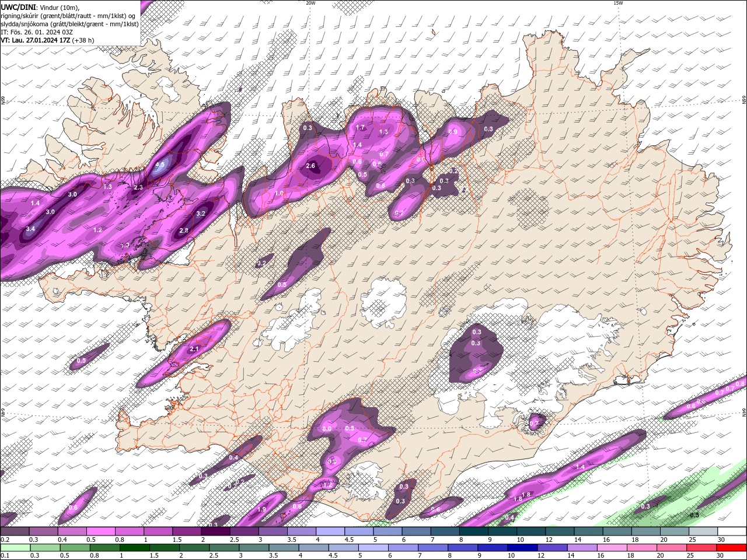Click lavender rain swatch between 14 and 16
The width and height of the screenshot is (747, 560).
click(x=582, y=548)
